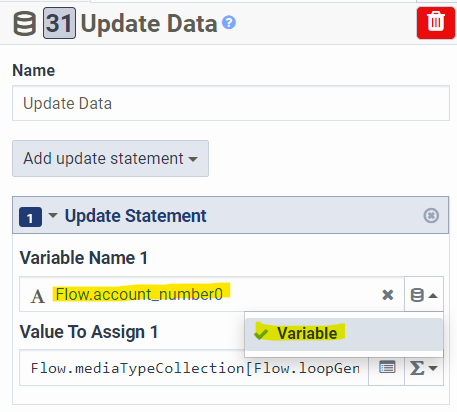The image size is (457, 412).
Task: Click the string type A icon
Action: [37, 296]
